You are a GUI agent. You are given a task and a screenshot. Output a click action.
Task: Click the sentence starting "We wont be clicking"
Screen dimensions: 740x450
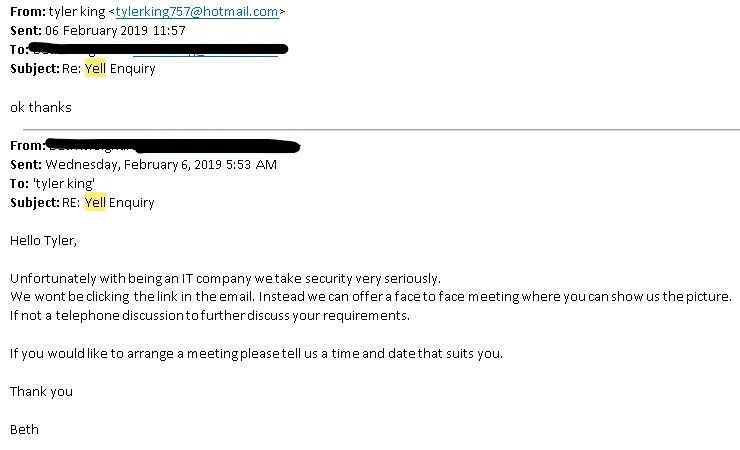(370, 296)
